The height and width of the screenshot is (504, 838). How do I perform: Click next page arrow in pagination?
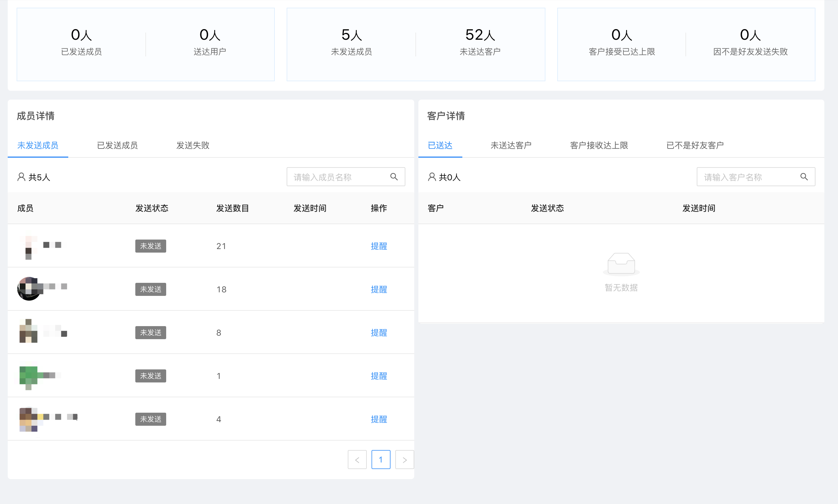click(x=404, y=460)
